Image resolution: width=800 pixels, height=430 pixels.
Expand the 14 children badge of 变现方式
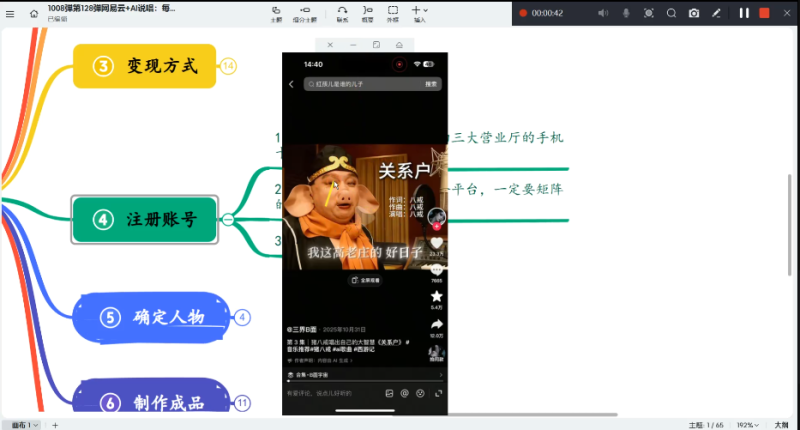click(228, 66)
